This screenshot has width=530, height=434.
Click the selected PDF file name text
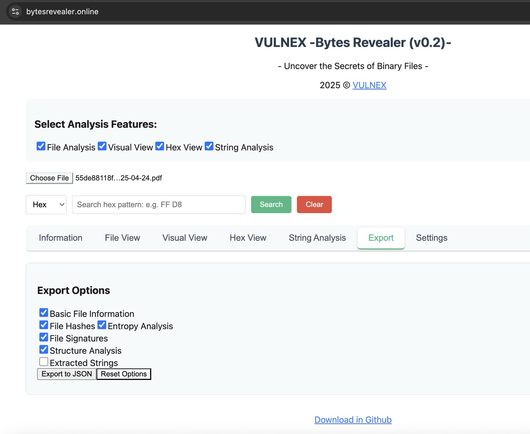click(119, 178)
